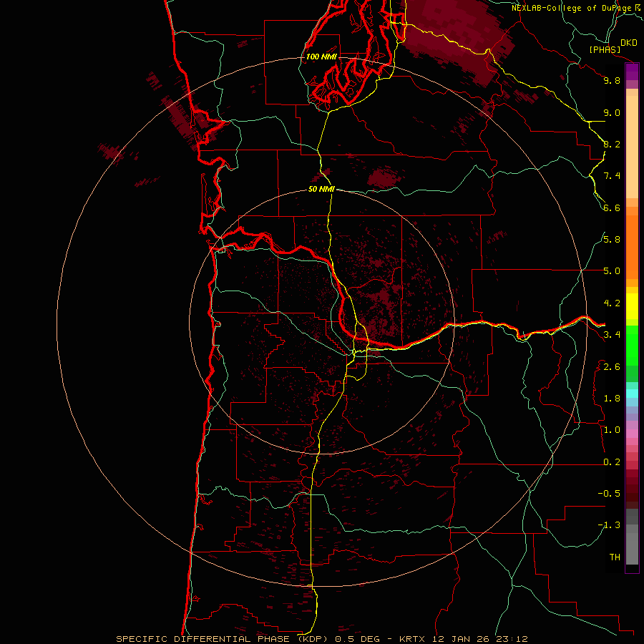Click the TH label on the color scale
Screen dimensions: 644x644
point(615,557)
